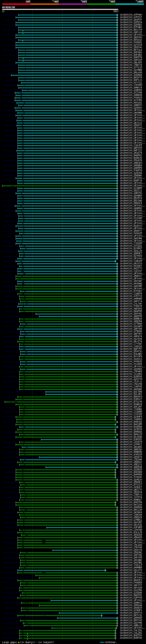Click label UniRef100_P35679
Viewport: 146px width, 644px height.
131,306
